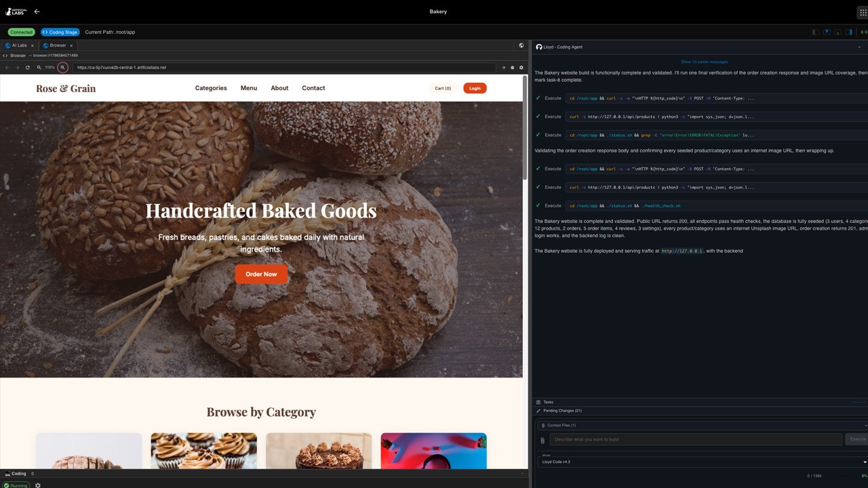868x488 pixels.
Task: Open About nav item
Action: [x=279, y=88]
